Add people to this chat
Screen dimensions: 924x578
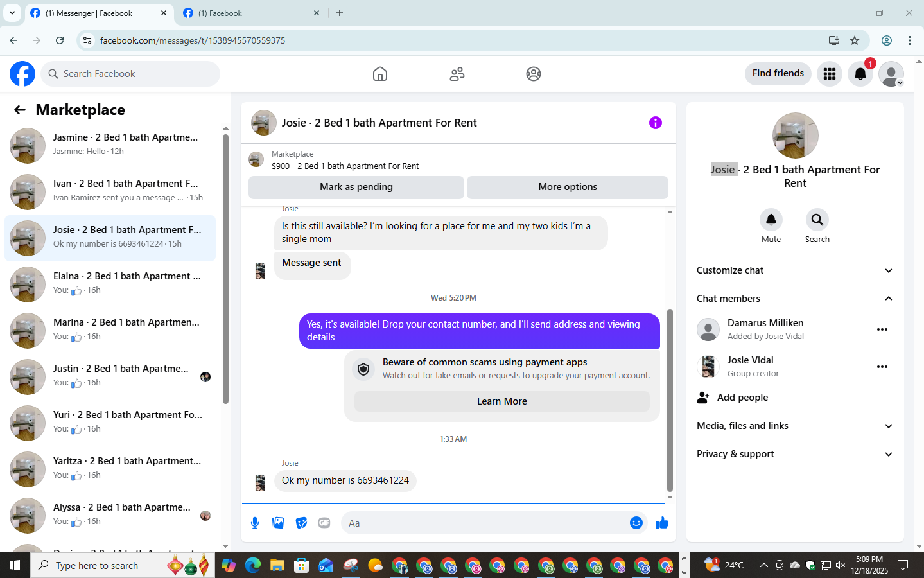pos(795,398)
